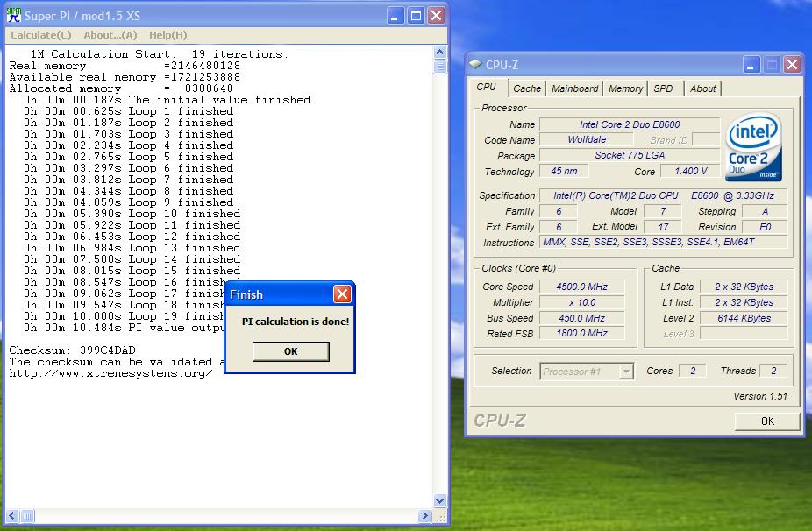Switch to the Cache tab in CPU-Z
Image resolution: width=812 pixels, height=531 pixels.
(x=527, y=88)
